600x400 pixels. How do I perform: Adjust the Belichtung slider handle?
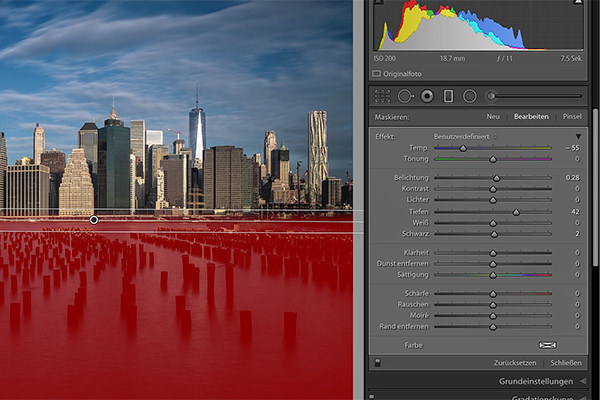click(x=496, y=178)
